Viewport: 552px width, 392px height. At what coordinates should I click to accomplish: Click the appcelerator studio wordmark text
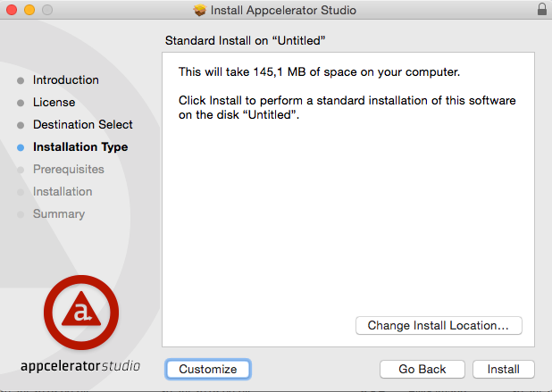click(x=80, y=366)
